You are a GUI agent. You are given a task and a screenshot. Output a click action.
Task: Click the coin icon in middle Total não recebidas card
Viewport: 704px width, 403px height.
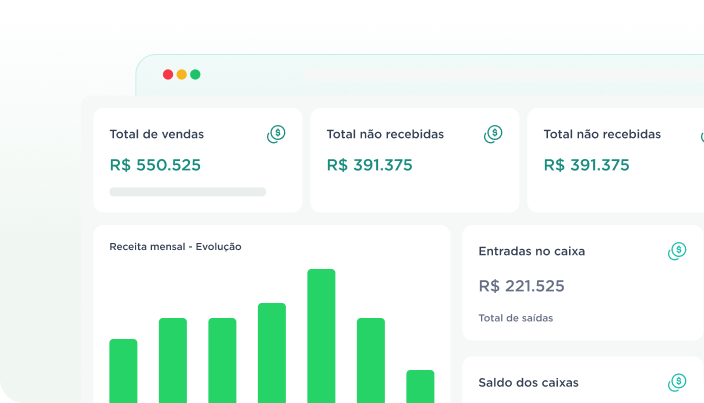[493, 134]
